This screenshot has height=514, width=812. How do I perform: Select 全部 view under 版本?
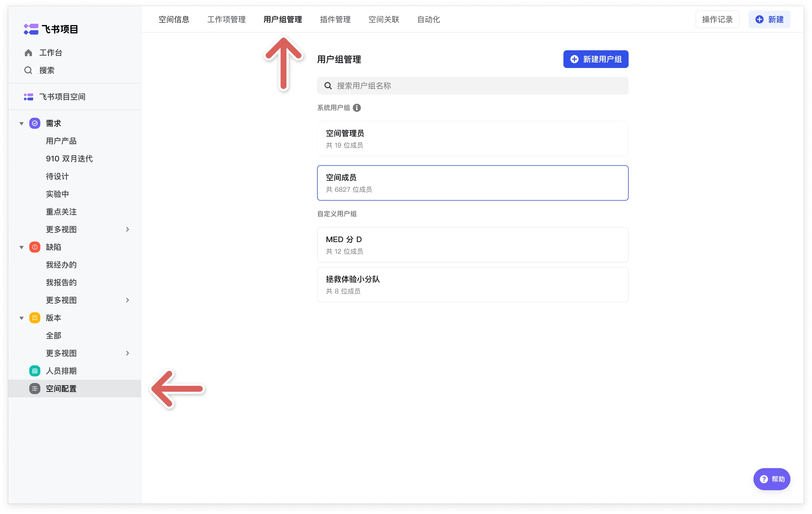pyautogui.click(x=53, y=335)
